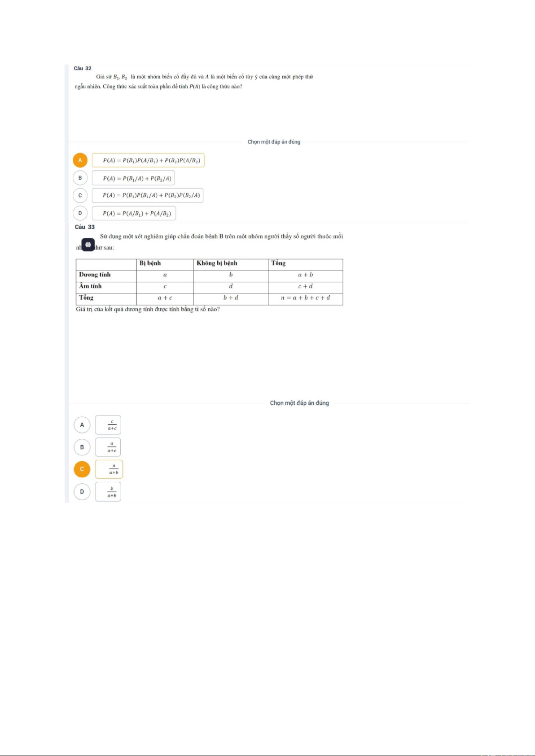535x756 pixels.
Task: Click the a/(a+c) fraction answer box
Action: click(108, 447)
